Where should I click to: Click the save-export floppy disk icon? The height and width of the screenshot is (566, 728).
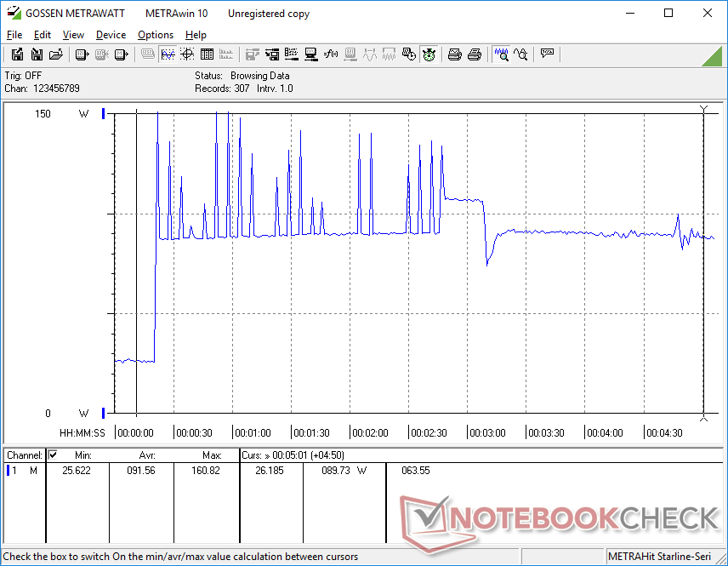17,54
